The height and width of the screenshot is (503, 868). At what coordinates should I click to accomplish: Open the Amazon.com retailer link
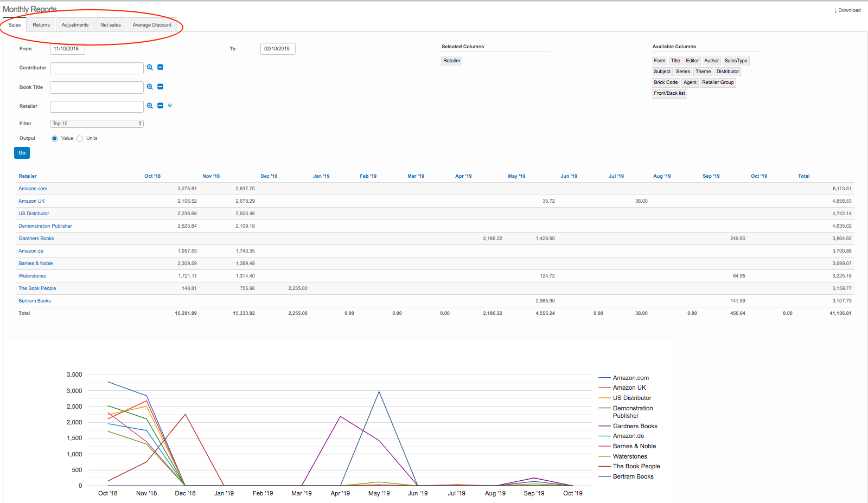coord(33,189)
